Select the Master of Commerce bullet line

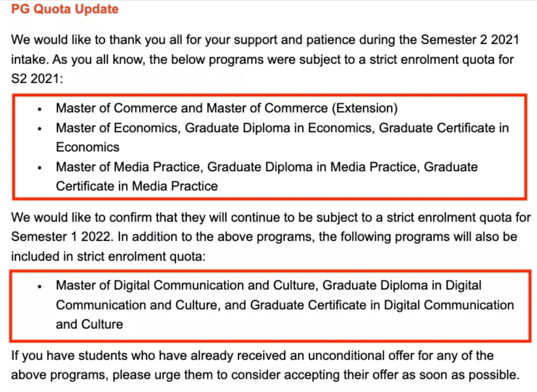click(x=227, y=108)
